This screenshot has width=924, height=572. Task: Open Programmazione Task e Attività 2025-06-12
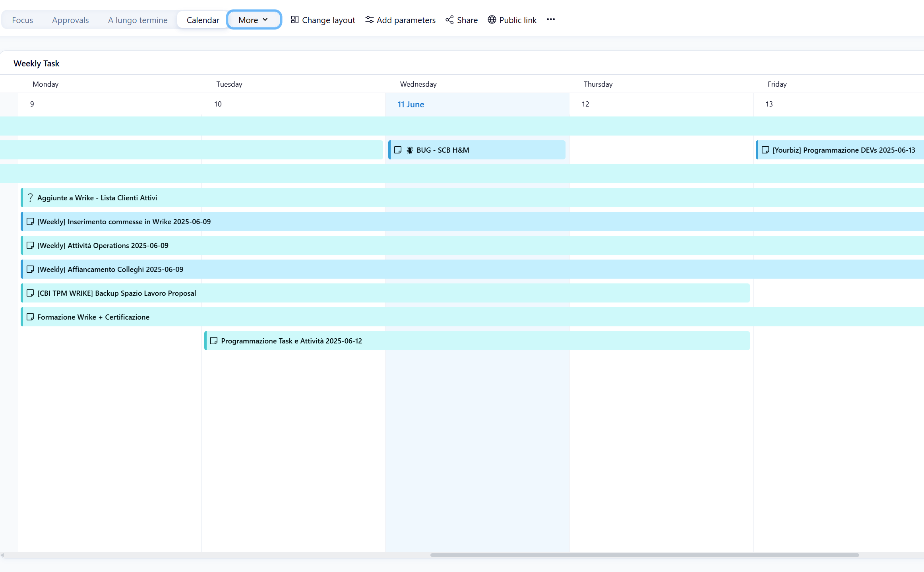pos(291,341)
